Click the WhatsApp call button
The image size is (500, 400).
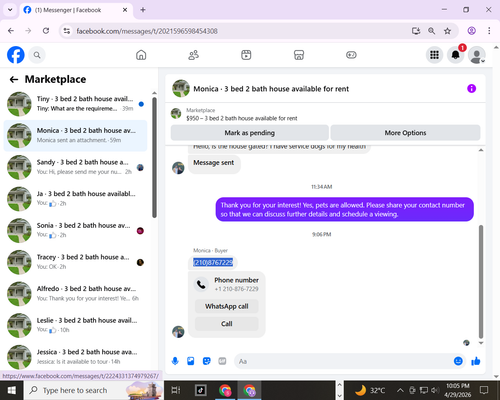pos(227,306)
